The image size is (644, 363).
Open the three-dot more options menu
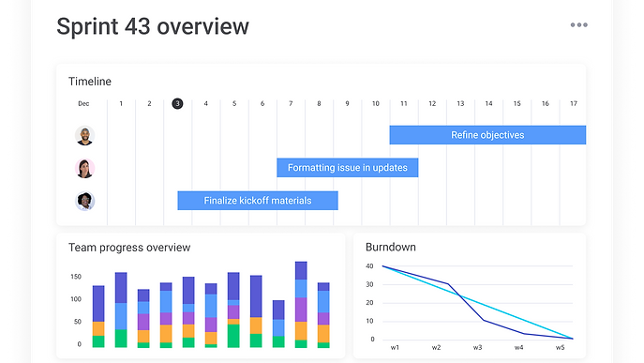click(x=578, y=25)
